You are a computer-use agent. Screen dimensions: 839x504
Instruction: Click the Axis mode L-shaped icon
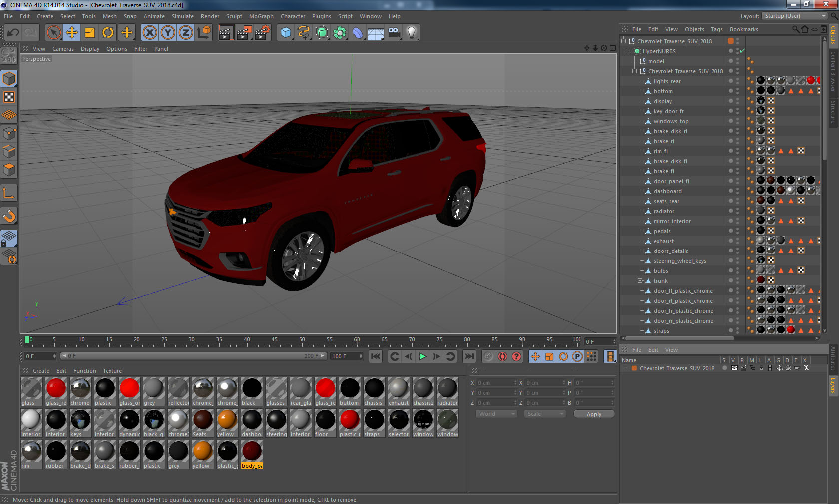pos(9,193)
